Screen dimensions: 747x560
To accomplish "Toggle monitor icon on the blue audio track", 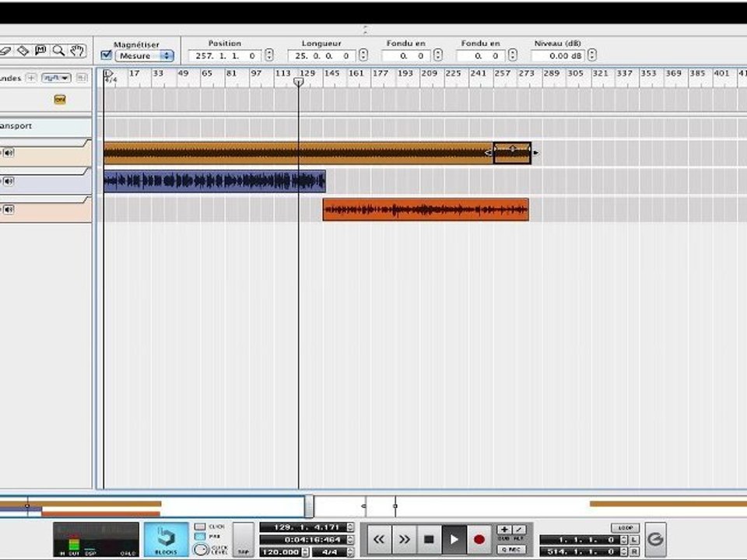I will (x=9, y=181).
